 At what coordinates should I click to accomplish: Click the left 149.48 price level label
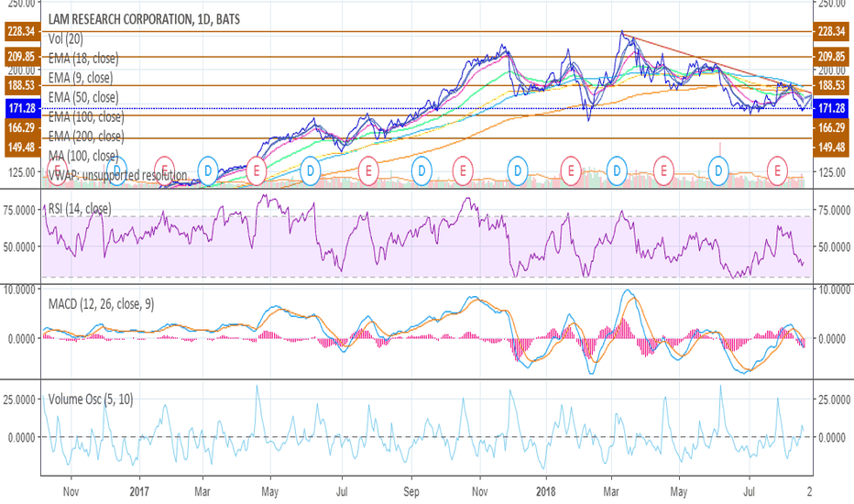[x=22, y=148]
